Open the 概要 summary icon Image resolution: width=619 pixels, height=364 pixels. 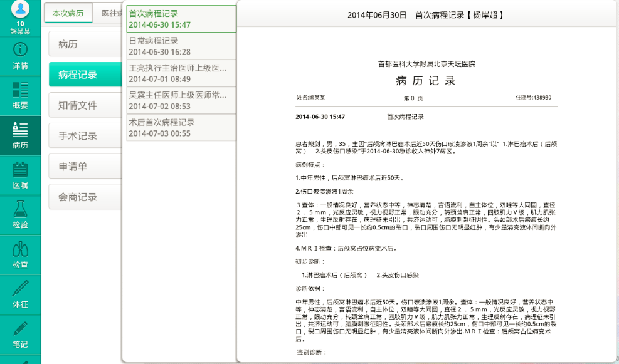point(20,90)
